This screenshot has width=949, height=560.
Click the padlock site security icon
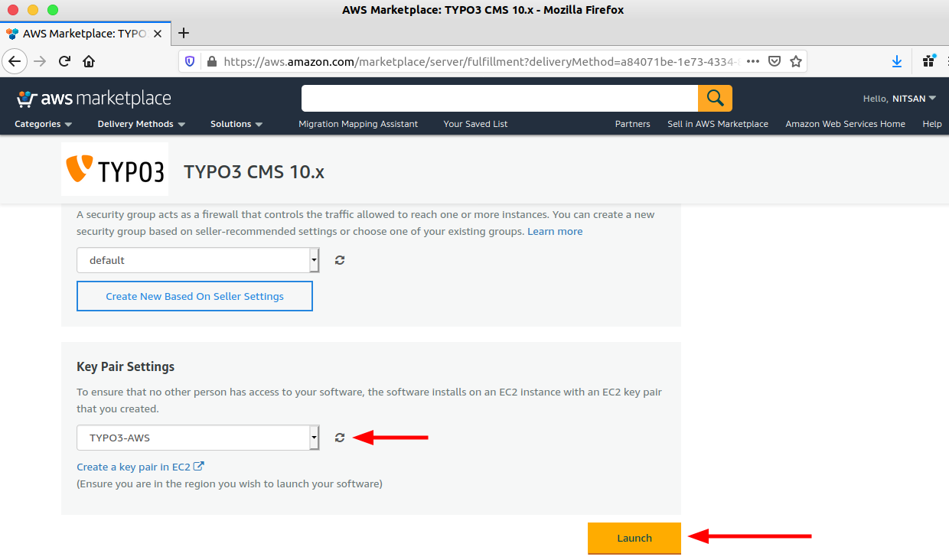[x=210, y=61]
